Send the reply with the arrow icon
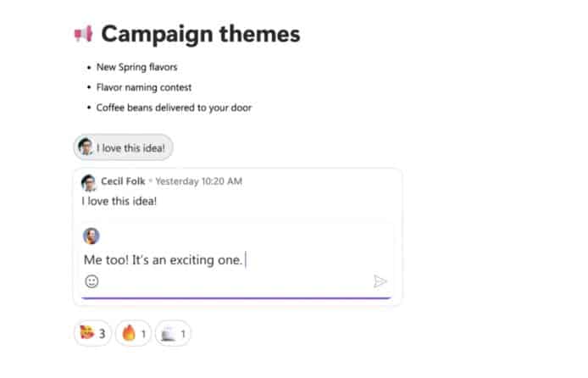Screen dimensions: 588x378 (x=380, y=281)
